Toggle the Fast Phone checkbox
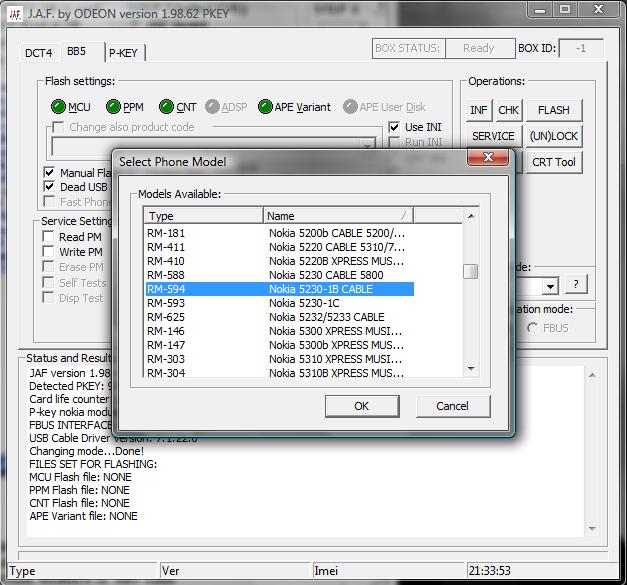627x585 pixels. [x=49, y=201]
